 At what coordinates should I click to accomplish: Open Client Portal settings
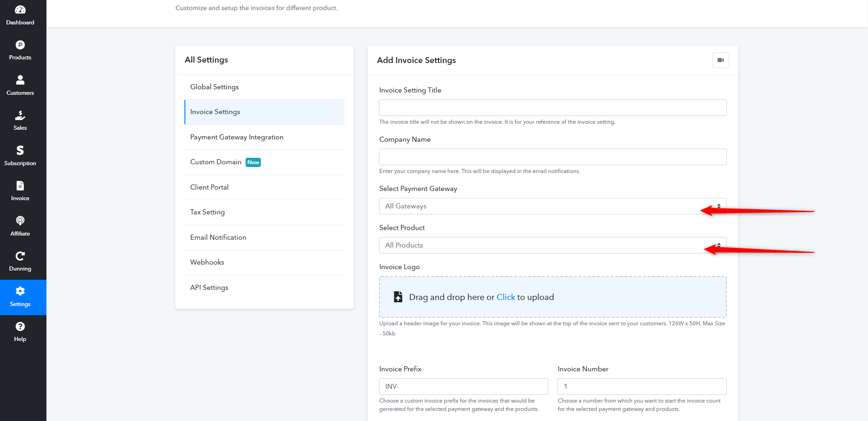click(264, 187)
